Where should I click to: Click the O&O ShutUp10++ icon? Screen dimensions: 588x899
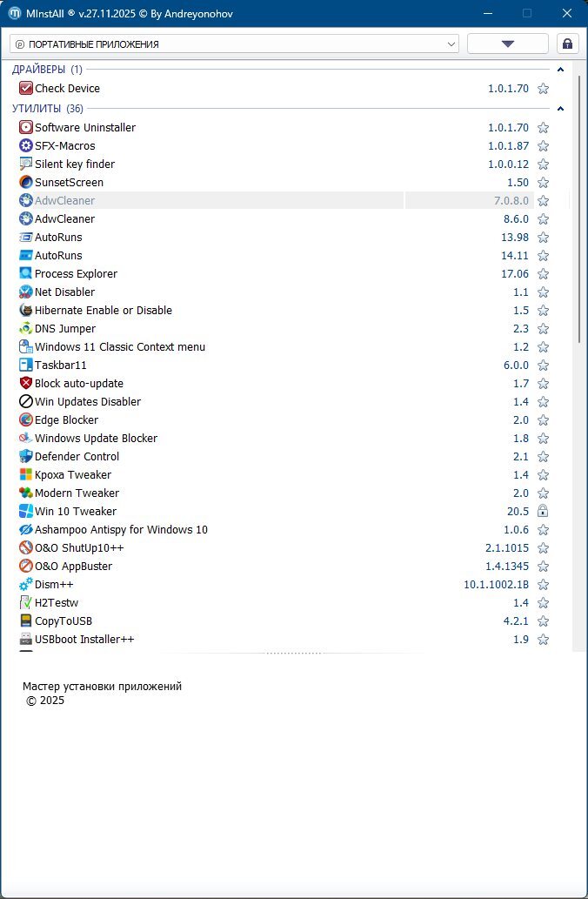[25, 547]
